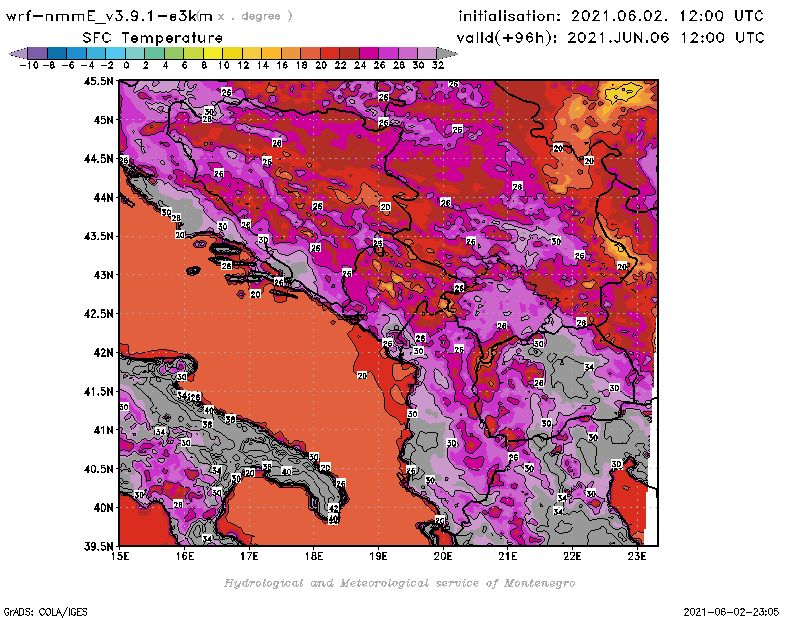The height and width of the screenshot is (618, 800).
Task: Click the 42.5N latitude axis label
Action: coord(98,313)
